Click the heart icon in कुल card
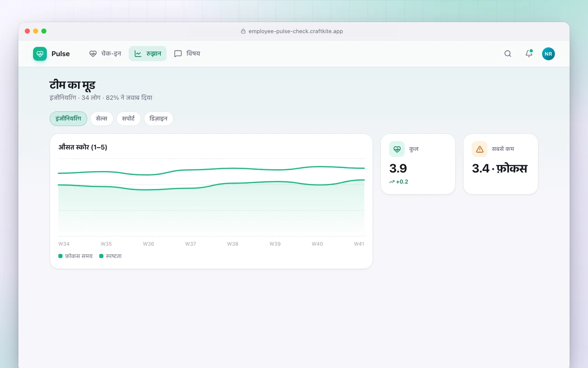 (397, 149)
